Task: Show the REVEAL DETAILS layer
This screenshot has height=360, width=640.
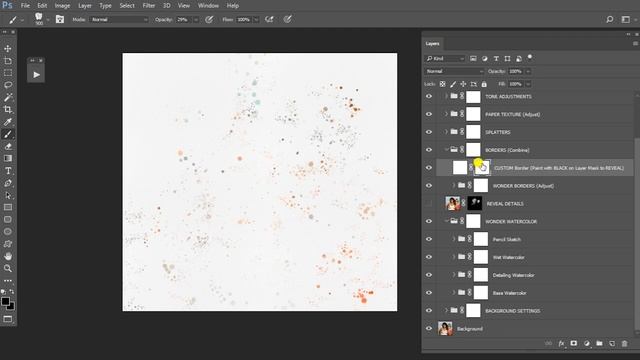Action: point(429,203)
